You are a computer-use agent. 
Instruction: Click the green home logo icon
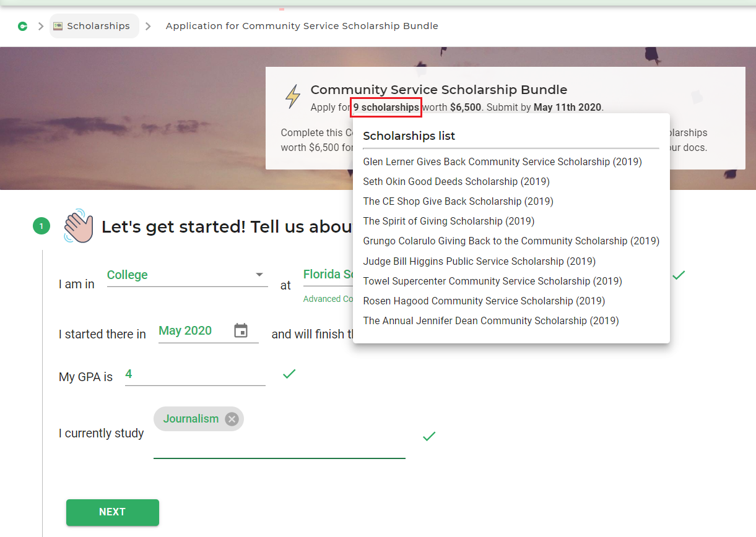pyautogui.click(x=23, y=26)
